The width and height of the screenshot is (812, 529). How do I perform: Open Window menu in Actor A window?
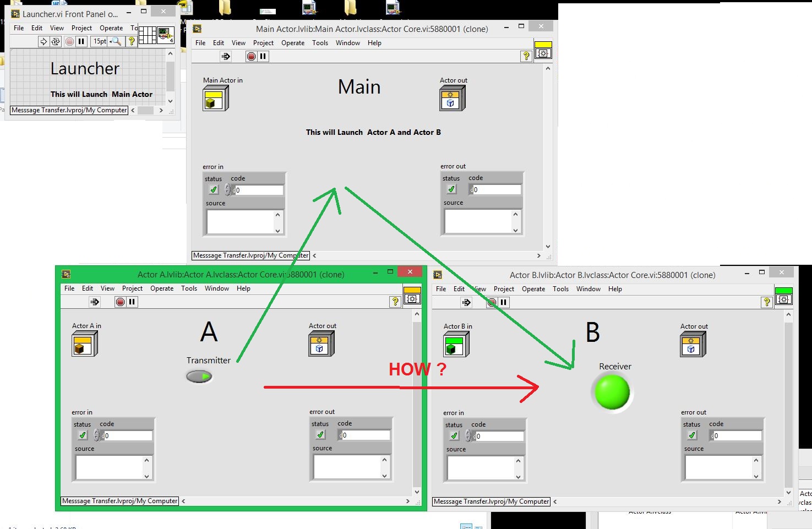click(217, 288)
